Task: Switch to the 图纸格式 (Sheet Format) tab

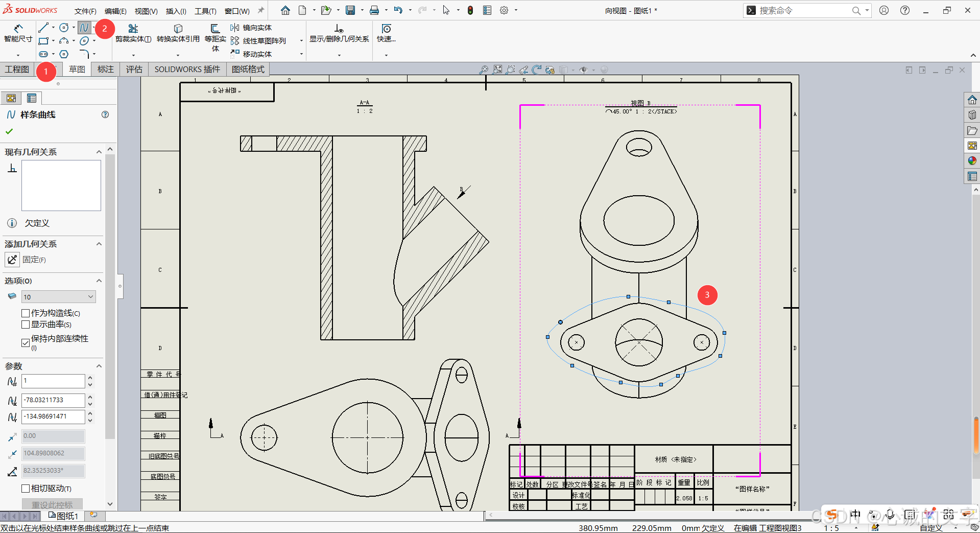Action: pyautogui.click(x=248, y=69)
